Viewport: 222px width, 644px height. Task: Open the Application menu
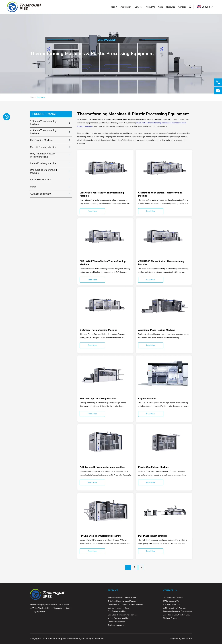click(x=126, y=7)
